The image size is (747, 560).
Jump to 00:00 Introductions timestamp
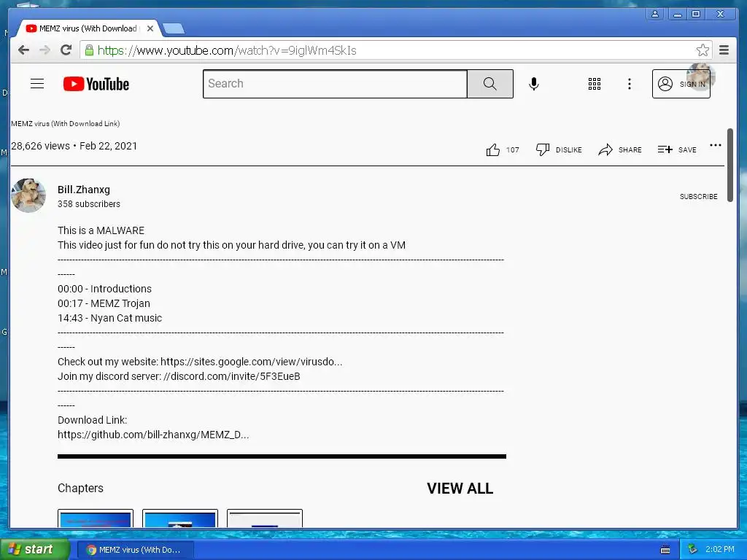70,289
